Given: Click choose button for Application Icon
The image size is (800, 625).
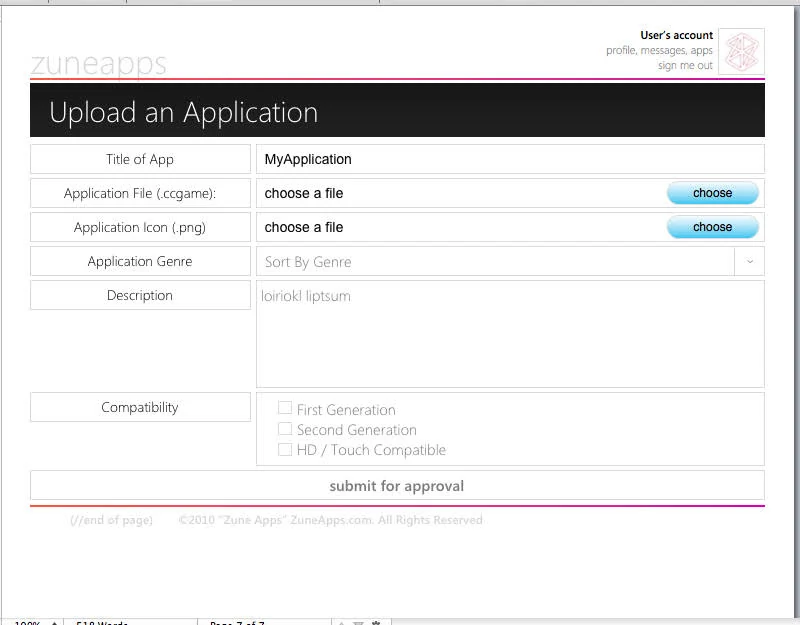Looking at the screenshot, I should 712,227.
